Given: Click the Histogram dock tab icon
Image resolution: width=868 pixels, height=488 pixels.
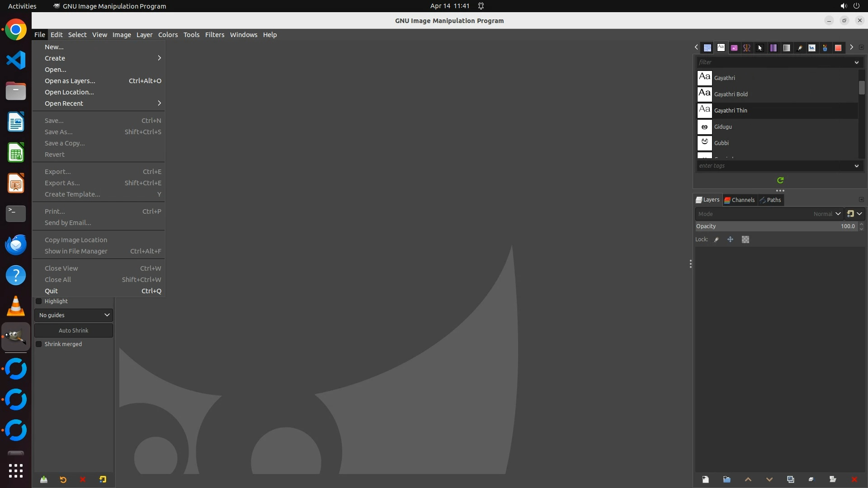Looking at the screenshot, I should click(812, 47).
